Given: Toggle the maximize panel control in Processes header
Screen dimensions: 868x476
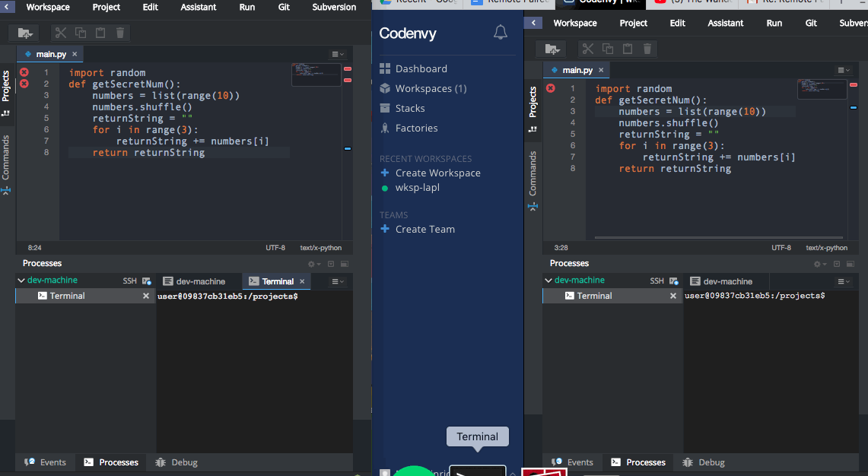Looking at the screenshot, I should 344,263.
